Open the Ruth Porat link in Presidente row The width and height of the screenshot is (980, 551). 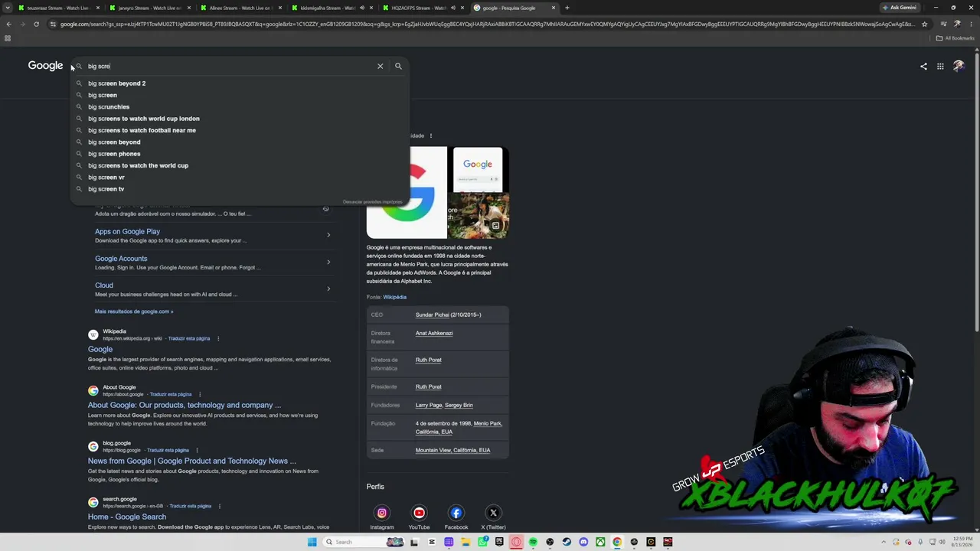[x=429, y=386]
